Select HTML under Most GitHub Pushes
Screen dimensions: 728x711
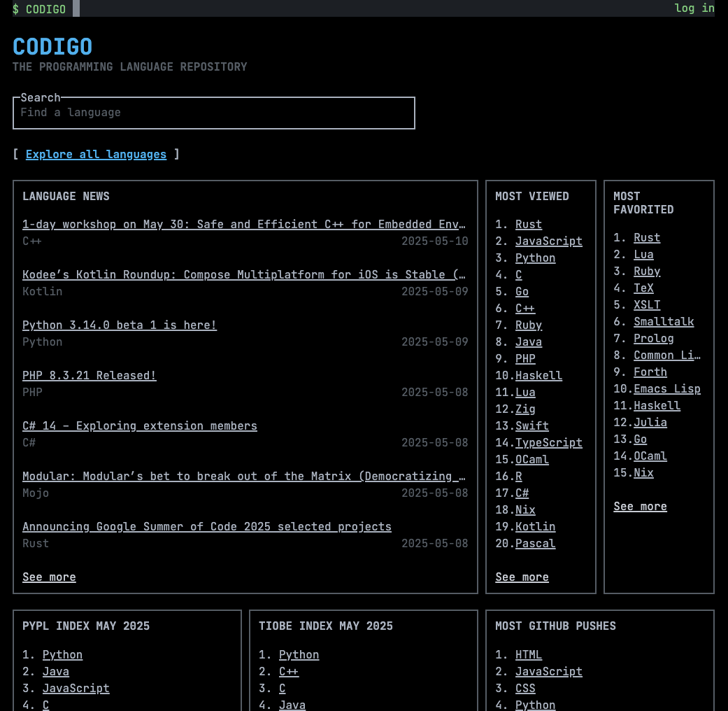[528, 654]
